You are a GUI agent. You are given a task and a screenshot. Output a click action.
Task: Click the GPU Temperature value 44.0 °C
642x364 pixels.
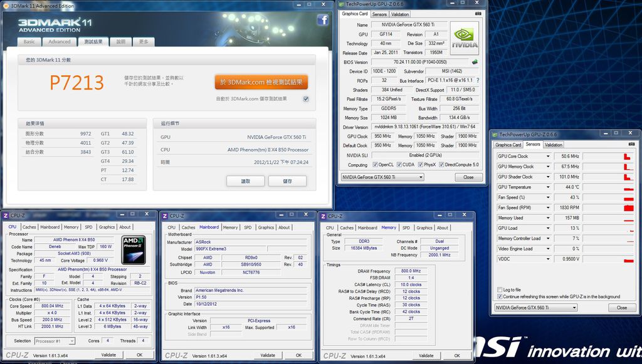(567, 187)
